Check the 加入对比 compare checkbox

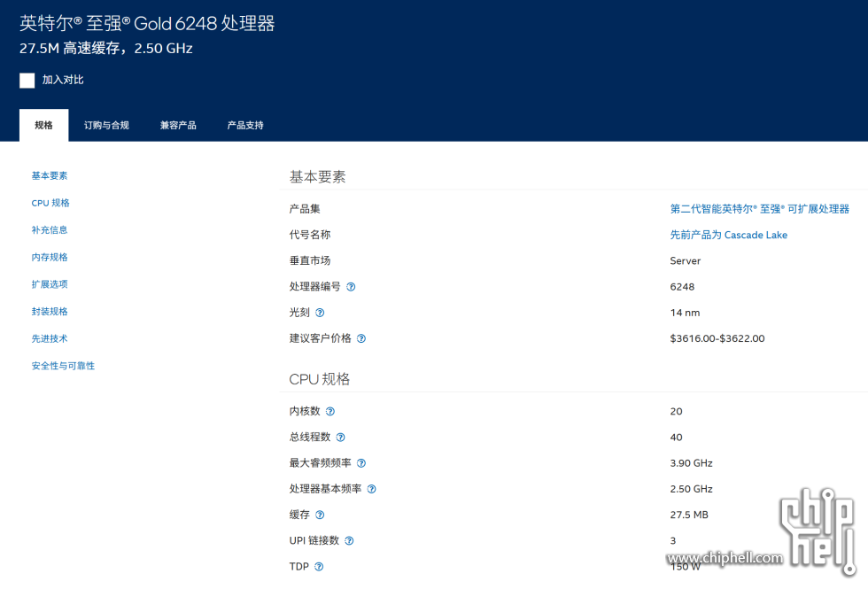click(27, 81)
